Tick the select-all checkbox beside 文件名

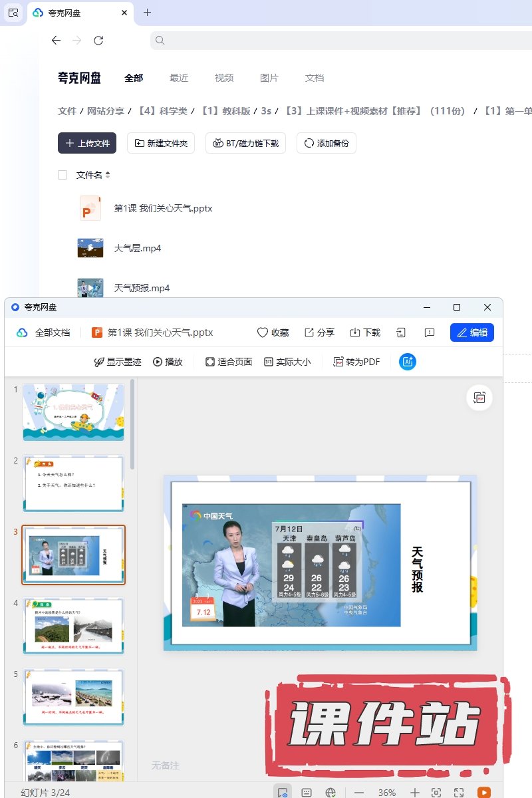click(63, 175)
